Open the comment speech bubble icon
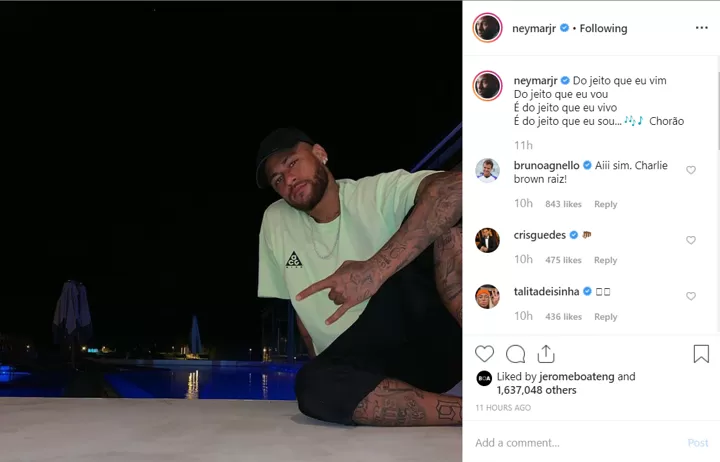720x462 pixels. coord(515,354)
